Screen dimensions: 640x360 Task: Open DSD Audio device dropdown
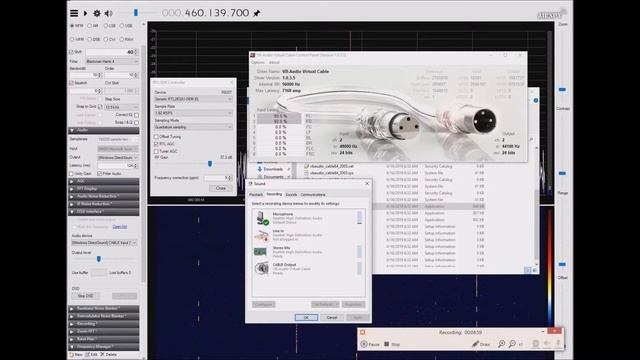104,242
